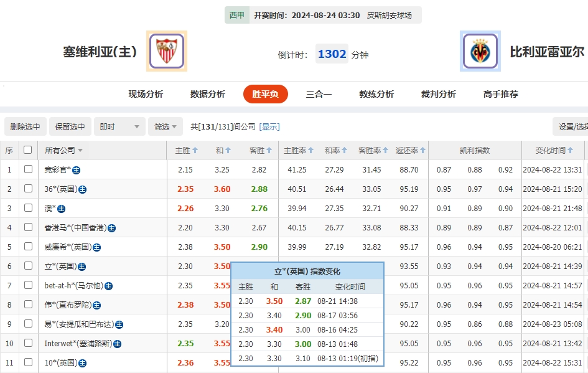Sort by 主胜 using its arrow icon
The width and height of the screenshot is (588, 373).
(x=195, y=150)
